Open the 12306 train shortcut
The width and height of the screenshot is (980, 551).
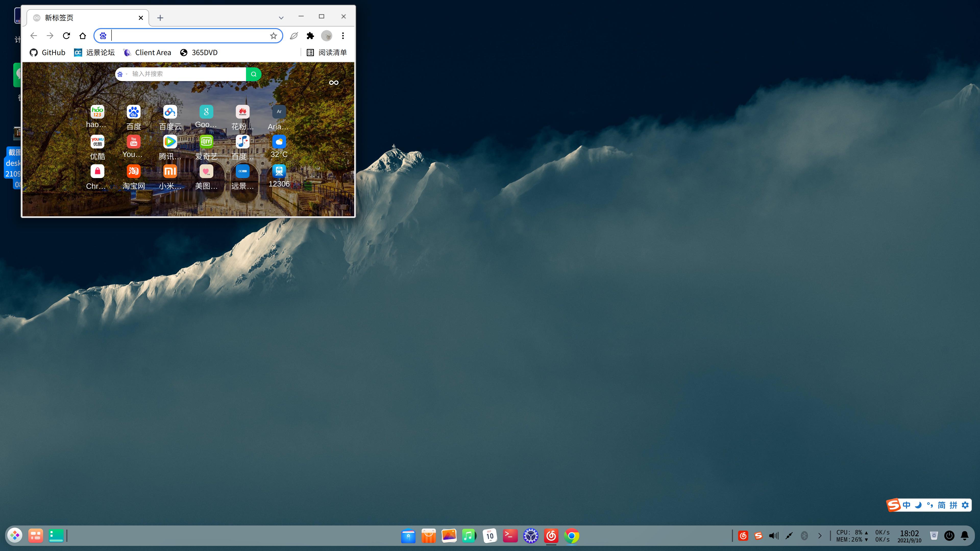coord(279,171)
